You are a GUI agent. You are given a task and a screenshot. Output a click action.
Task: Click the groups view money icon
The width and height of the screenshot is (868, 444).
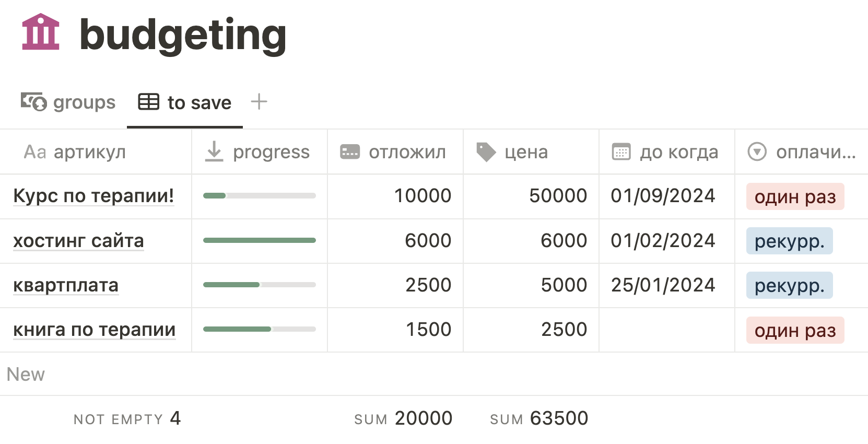pos(33,101)
